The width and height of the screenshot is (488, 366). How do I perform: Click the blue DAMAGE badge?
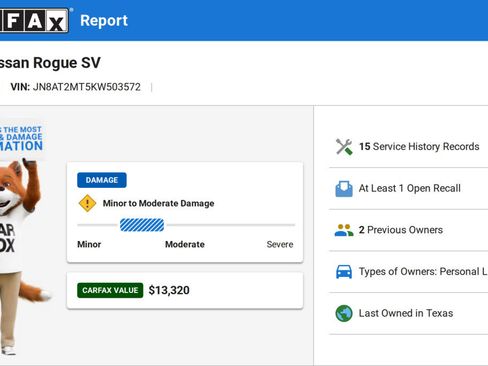(102, 180)
